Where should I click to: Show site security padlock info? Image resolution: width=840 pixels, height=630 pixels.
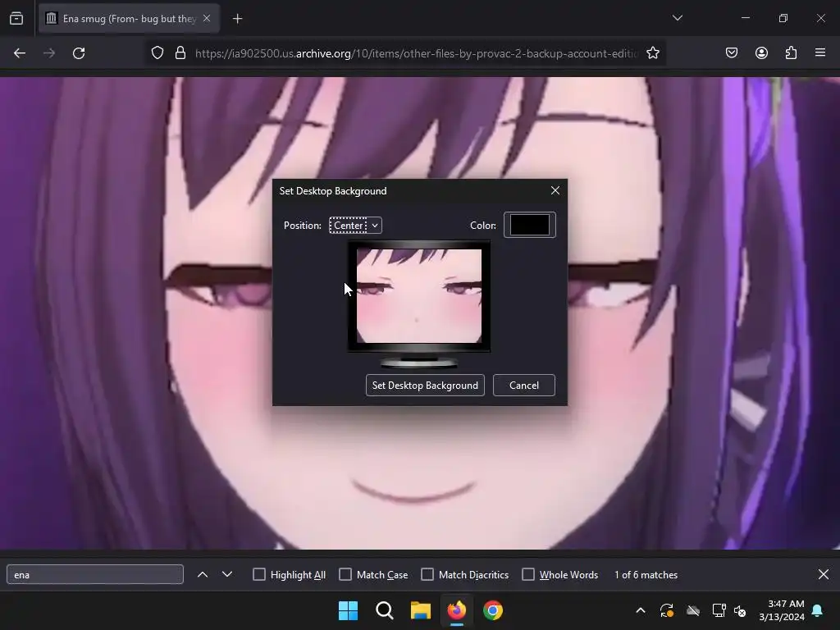pos(180,53)
